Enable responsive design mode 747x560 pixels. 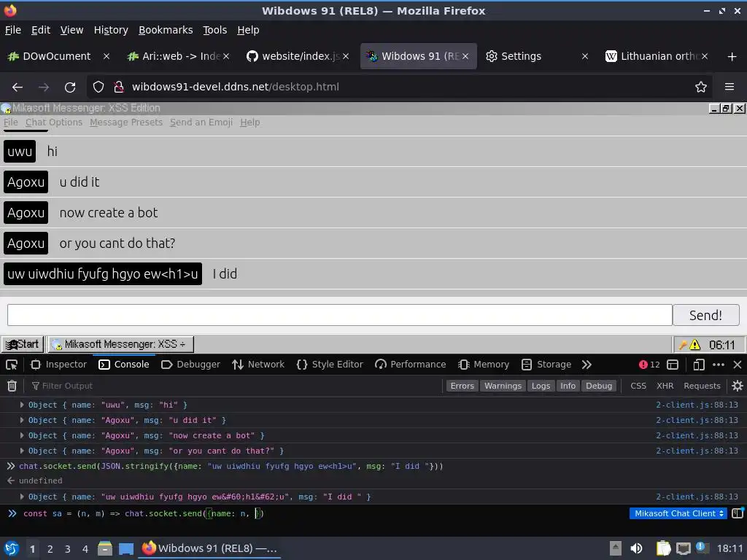[x=698, y=365]
